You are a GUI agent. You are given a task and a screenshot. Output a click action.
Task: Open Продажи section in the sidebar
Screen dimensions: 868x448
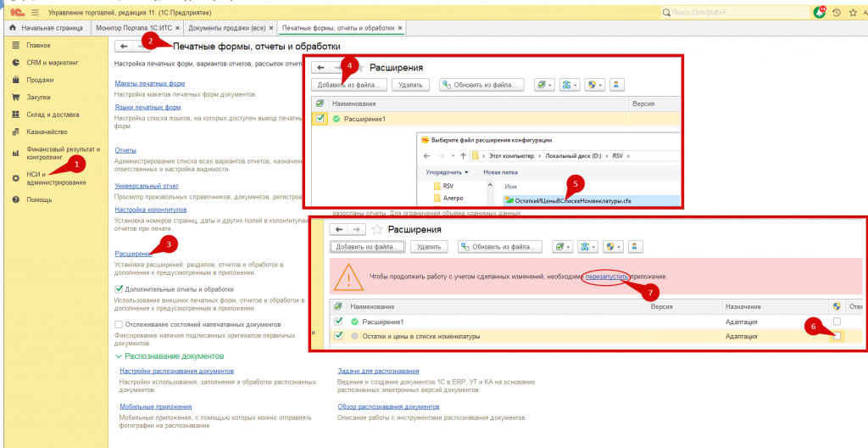click(x=40, y=80)
